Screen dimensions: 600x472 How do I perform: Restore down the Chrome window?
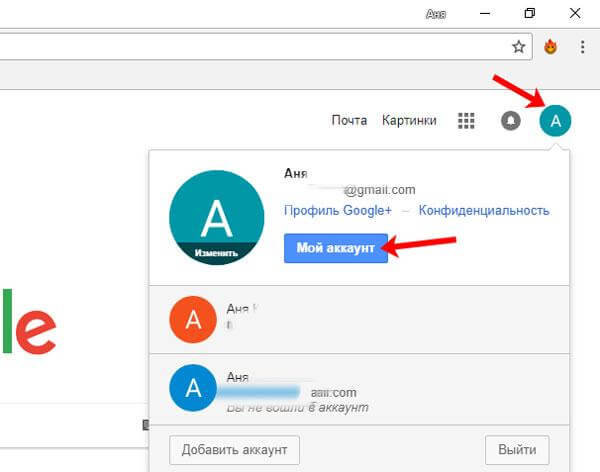[x=530, y=14]
